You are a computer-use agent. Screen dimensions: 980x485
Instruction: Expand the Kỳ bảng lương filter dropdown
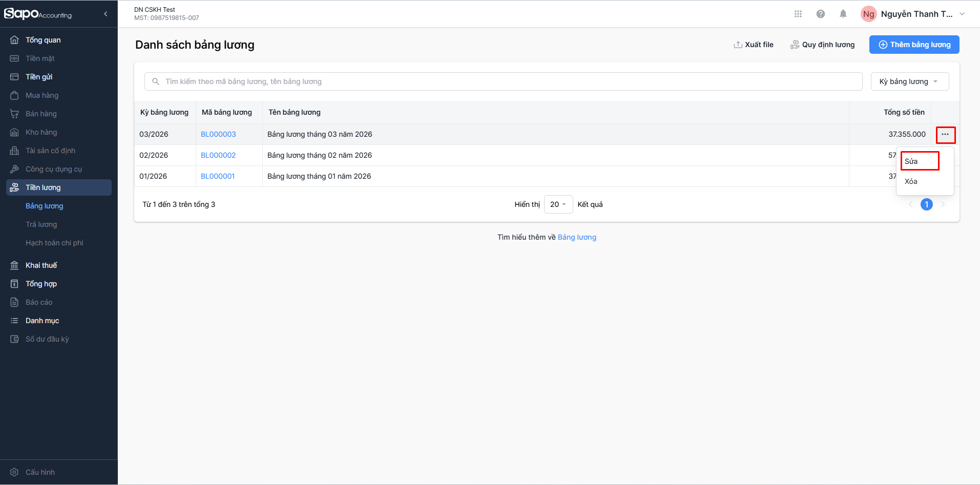(x=909, y=81)
